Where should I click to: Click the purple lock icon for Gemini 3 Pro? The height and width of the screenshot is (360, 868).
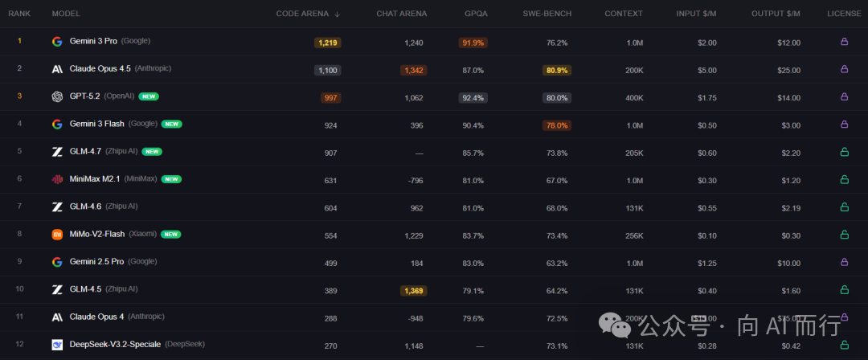coord(844,42)
